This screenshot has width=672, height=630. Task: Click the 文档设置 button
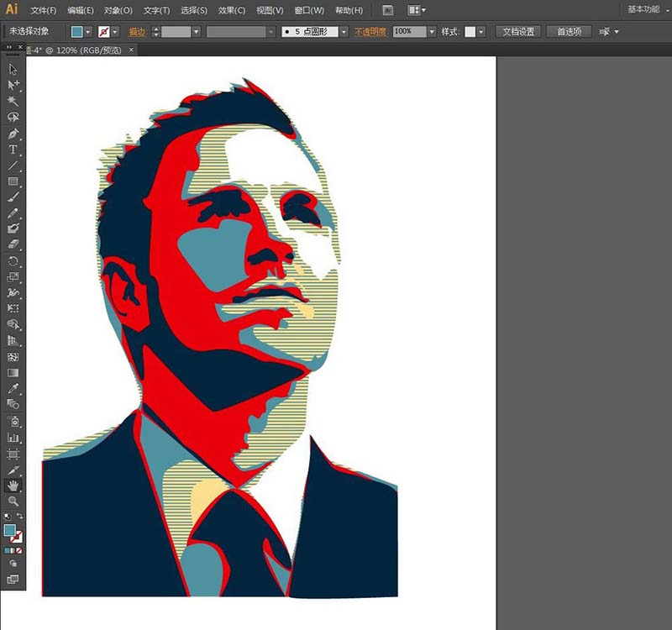(x=518, y=32)
